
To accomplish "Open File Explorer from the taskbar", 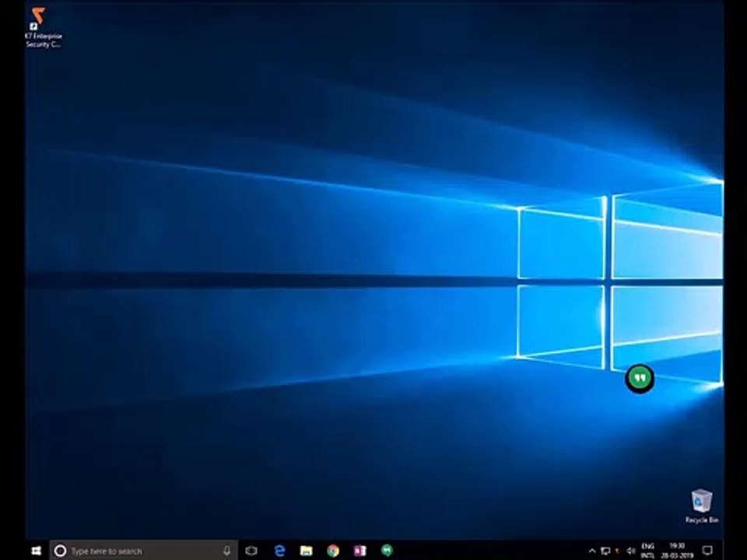I will coord(306,551).
